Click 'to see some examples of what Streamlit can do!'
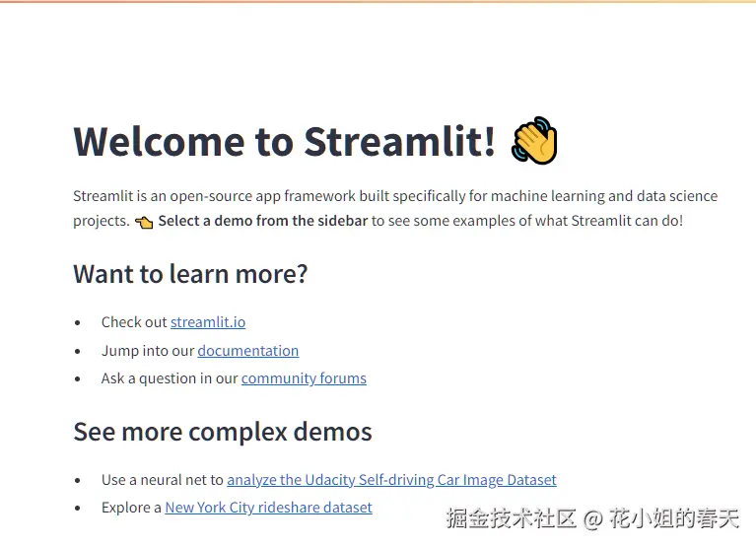The width and height of the screenshot is (756, 547). coord(527,221)
